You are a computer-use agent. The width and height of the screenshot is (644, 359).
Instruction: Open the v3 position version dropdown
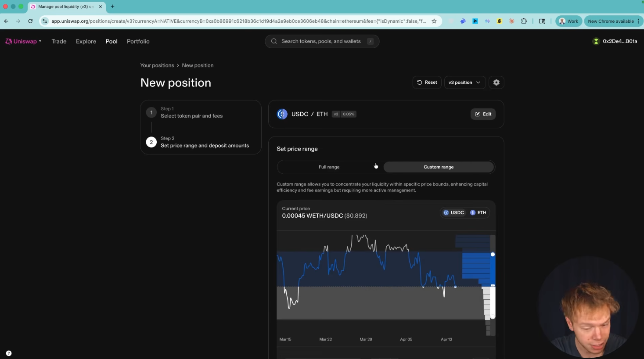(x=465, y=83)
